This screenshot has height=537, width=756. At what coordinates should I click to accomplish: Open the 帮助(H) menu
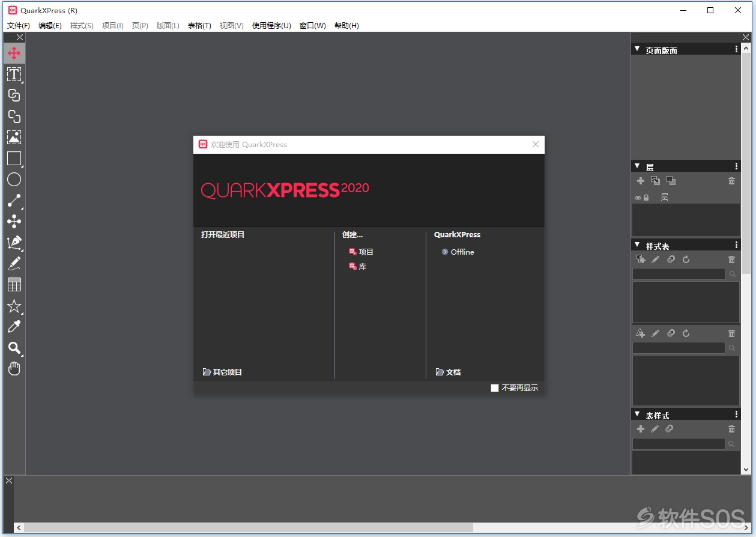point(346,26)
